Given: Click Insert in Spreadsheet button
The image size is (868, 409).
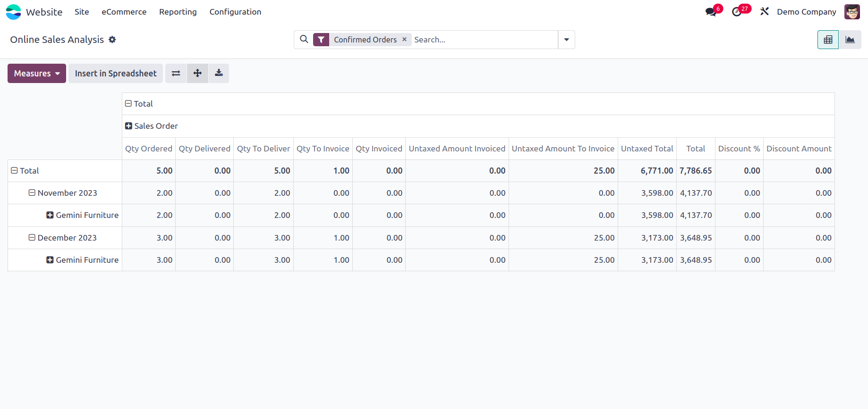Looking at the screenshot, I should click(116, 73).
